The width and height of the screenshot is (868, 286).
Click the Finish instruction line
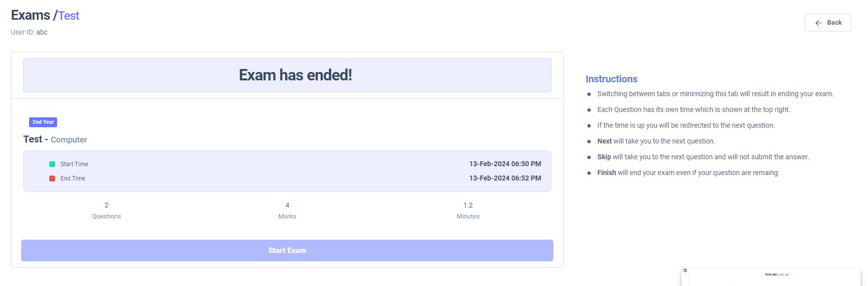[x=688, y=173]
